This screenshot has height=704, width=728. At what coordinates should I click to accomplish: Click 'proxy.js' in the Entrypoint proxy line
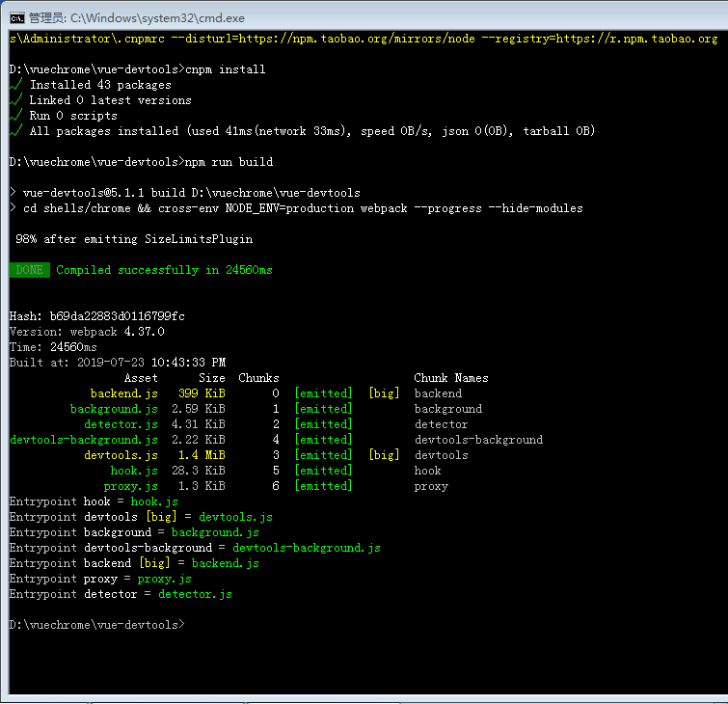coord(164,579)
